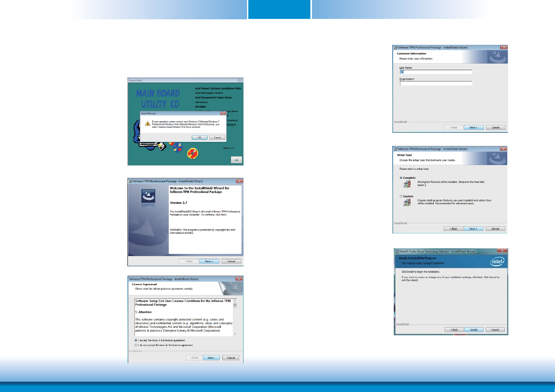The image size is (555, 392).
Task: Click the warning triangle icon in Install Message
Action: [x=148, y=124]
